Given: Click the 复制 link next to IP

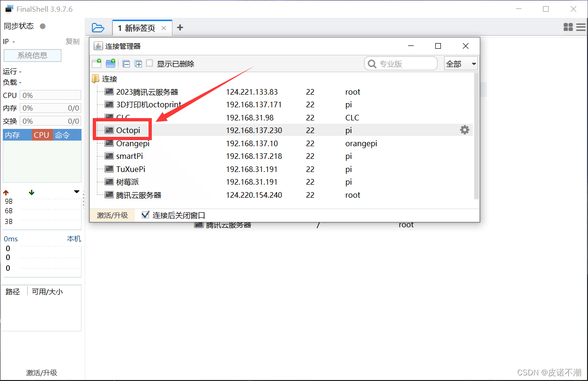Looking at the screenshot, I should coord(72,41).
